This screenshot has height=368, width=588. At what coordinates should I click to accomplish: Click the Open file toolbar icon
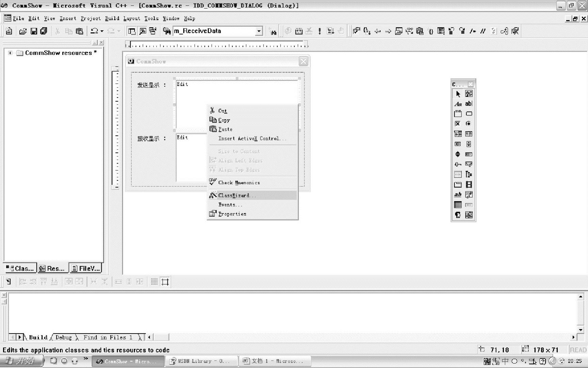point(23,31)
